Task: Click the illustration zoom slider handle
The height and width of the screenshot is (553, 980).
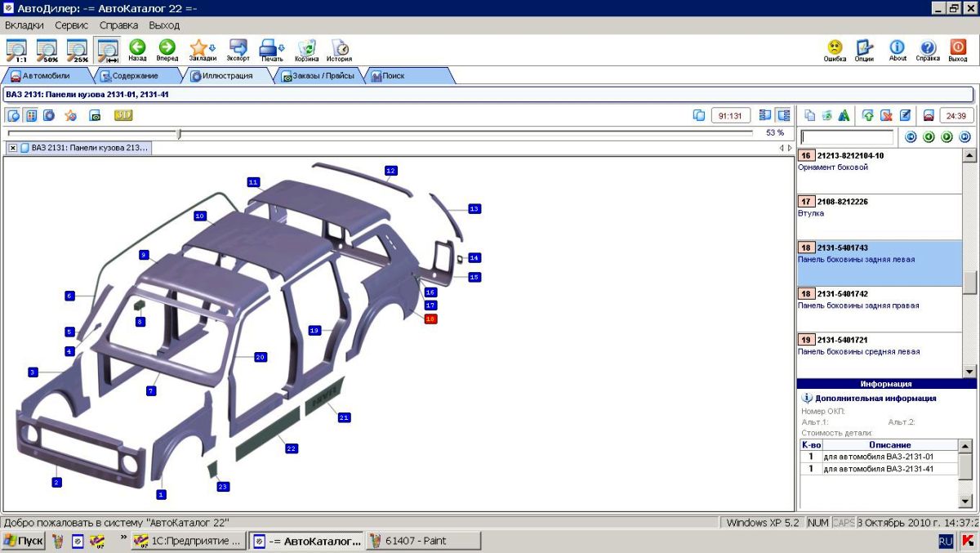Action: [180, 133]
